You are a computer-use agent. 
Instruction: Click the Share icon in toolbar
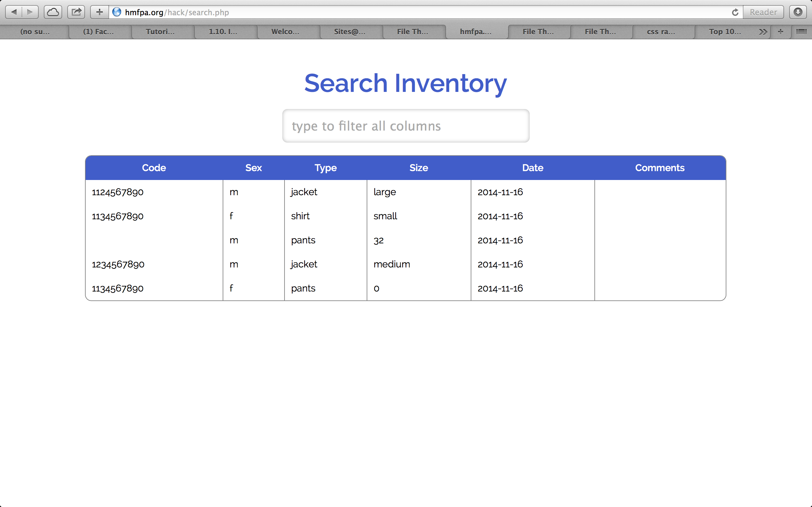[x=76, y=12]
